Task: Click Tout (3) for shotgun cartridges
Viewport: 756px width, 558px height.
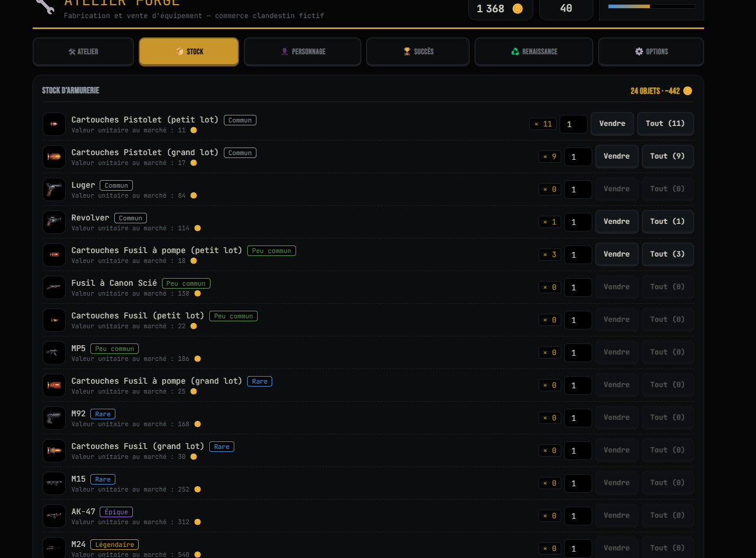Action: point(667,254)
